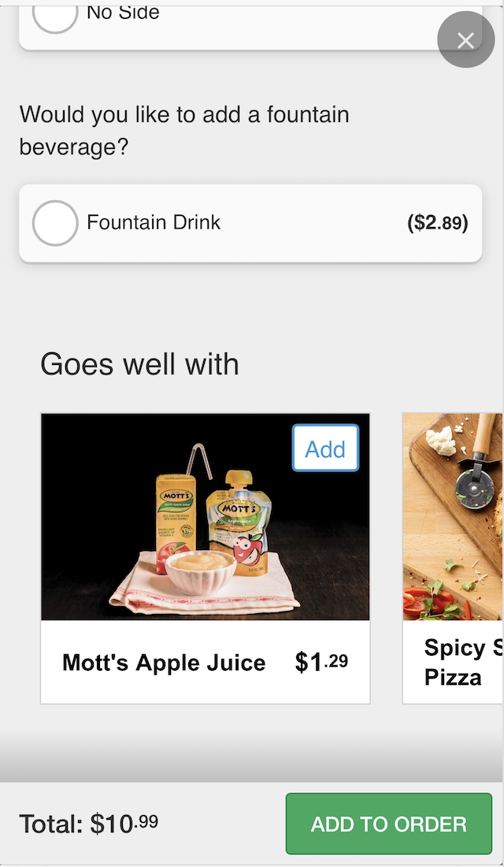Click the Total $10.99 text
The image size is (504, 867).
point(88,824)
